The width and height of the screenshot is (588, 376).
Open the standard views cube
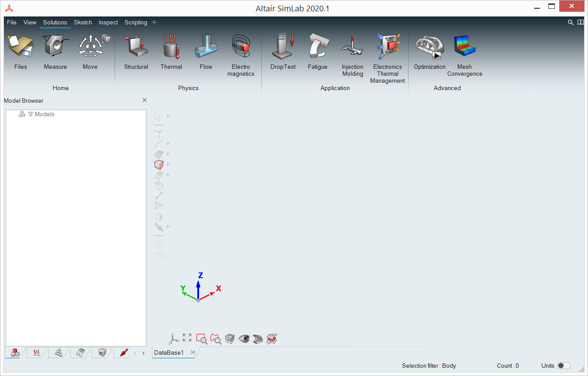(230, 339)
